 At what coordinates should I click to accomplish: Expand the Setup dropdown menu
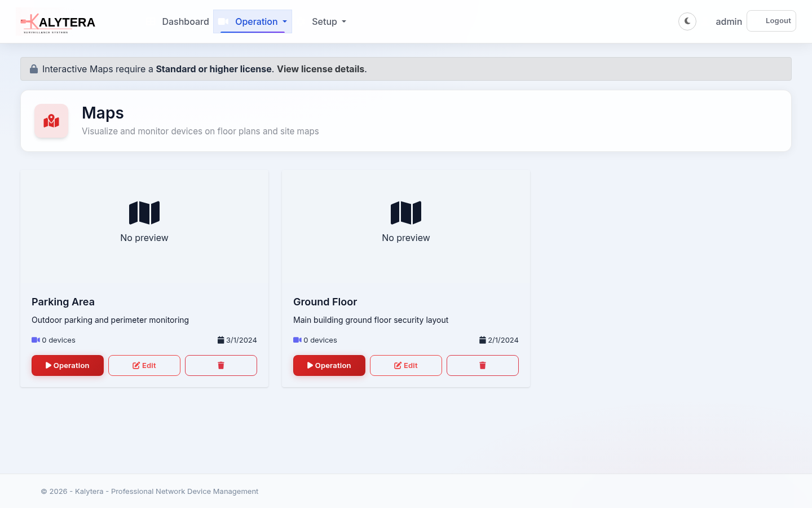pos(329,21)
